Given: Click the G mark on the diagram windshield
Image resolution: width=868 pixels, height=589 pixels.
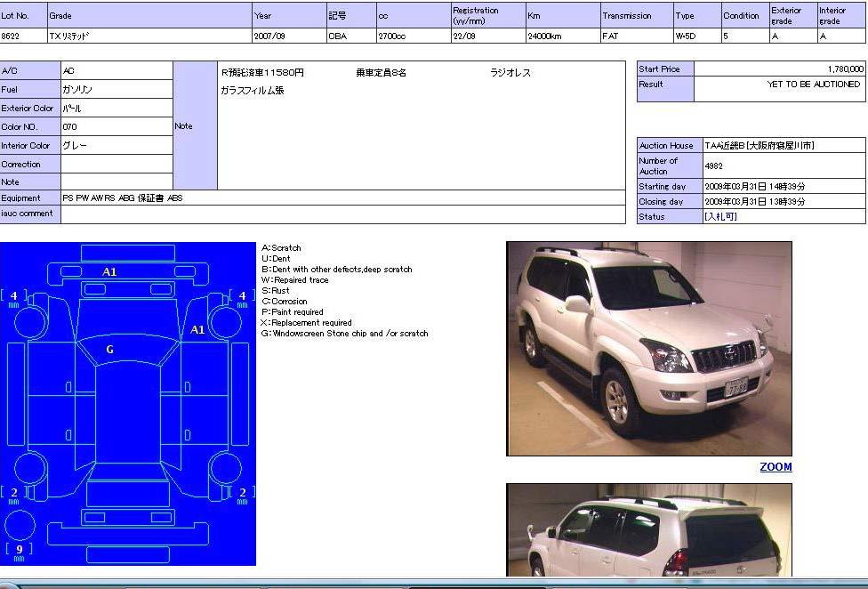Looking at the screenshot, I should pyautogui.click(x=109, y=350).
